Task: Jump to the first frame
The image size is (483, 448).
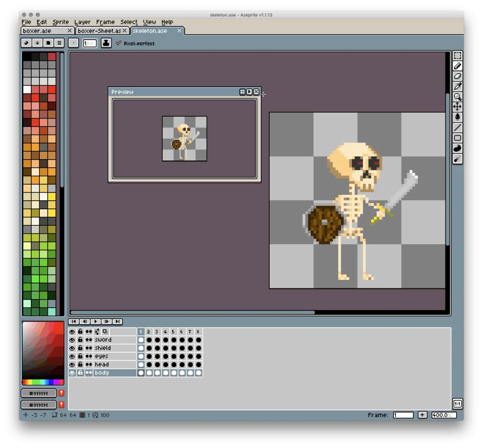Action: coord(74,321)
